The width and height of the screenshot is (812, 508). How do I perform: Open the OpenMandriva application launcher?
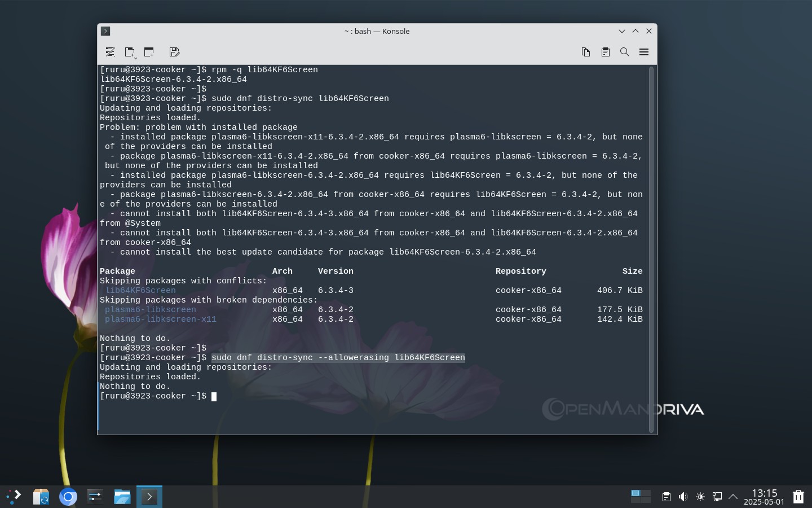(14, 497)
